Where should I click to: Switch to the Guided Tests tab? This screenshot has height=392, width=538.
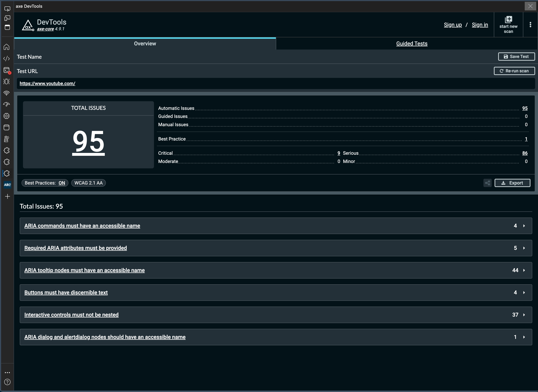tap(412, 44)
